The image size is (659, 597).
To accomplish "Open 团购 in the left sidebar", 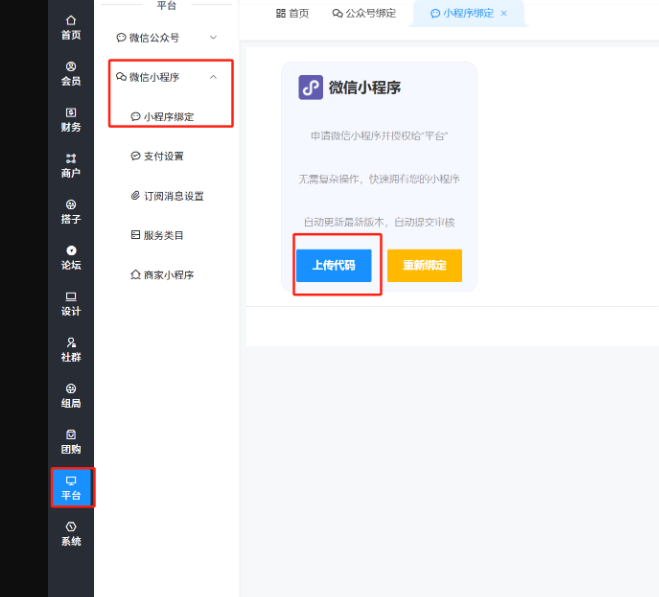I will click(70, 441).
